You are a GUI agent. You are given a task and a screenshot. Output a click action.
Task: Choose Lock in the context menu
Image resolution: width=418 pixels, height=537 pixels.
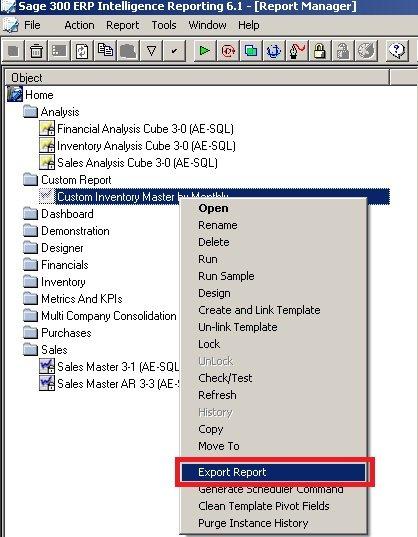(273, 344)
